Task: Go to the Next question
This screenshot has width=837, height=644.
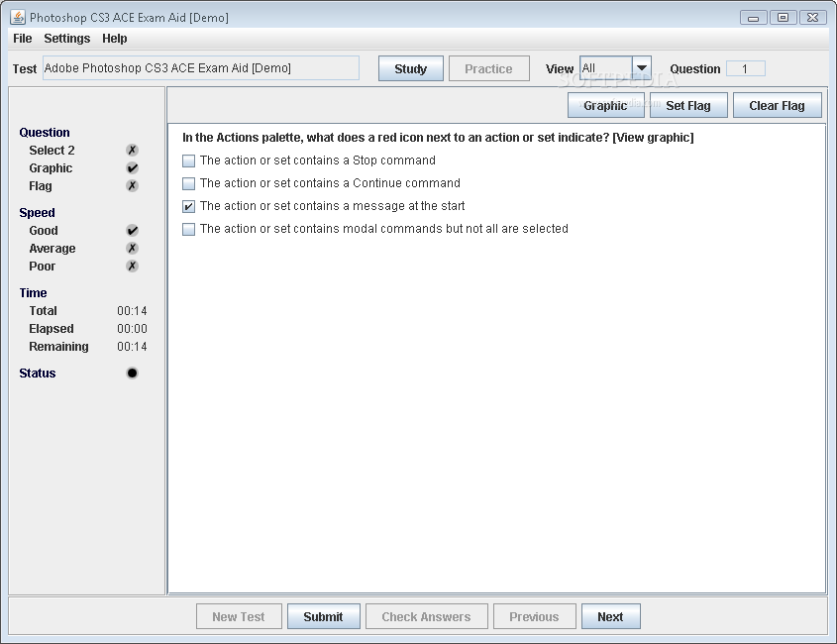Action: 611,617
